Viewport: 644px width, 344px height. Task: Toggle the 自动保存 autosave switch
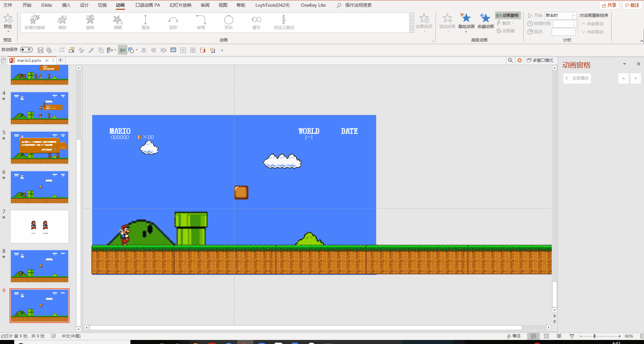pyautogui.click(x=26, y=50)
